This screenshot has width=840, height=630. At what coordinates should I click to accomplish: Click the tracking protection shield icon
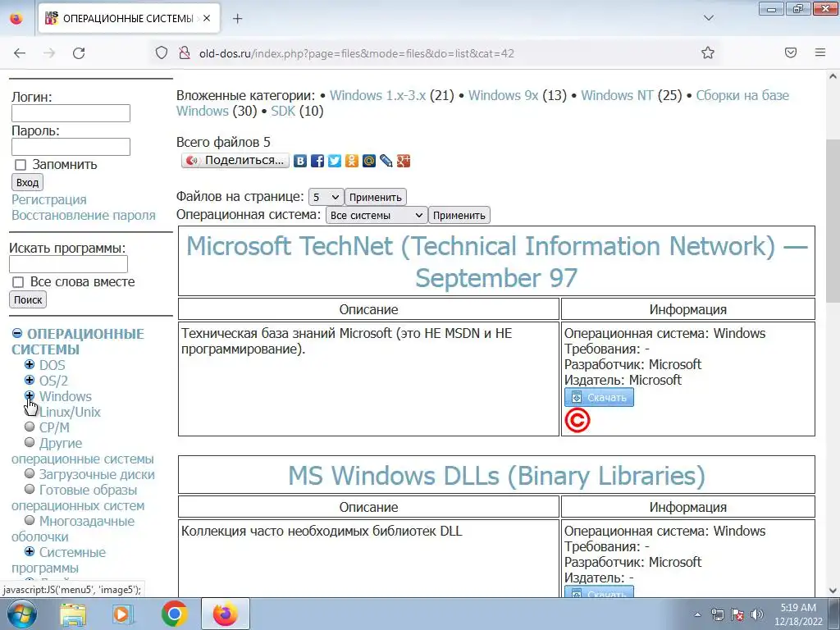pyautogui.click(x=162, y=53)
